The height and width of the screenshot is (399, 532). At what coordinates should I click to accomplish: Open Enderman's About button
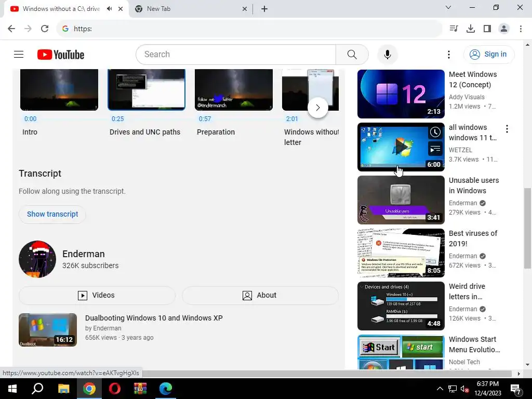click(x=260, y=295)
